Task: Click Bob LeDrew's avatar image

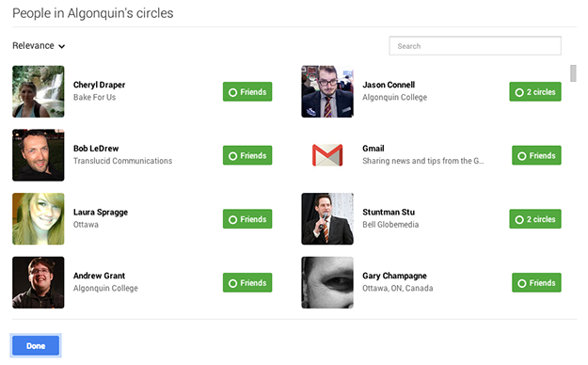Action: [x=39, y=155]
